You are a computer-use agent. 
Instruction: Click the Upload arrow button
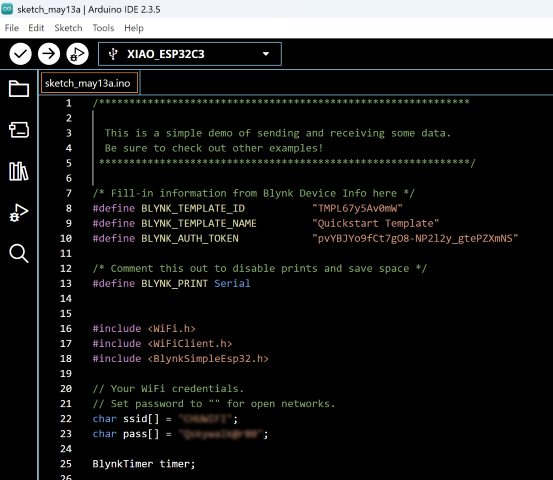click(49, 54)
